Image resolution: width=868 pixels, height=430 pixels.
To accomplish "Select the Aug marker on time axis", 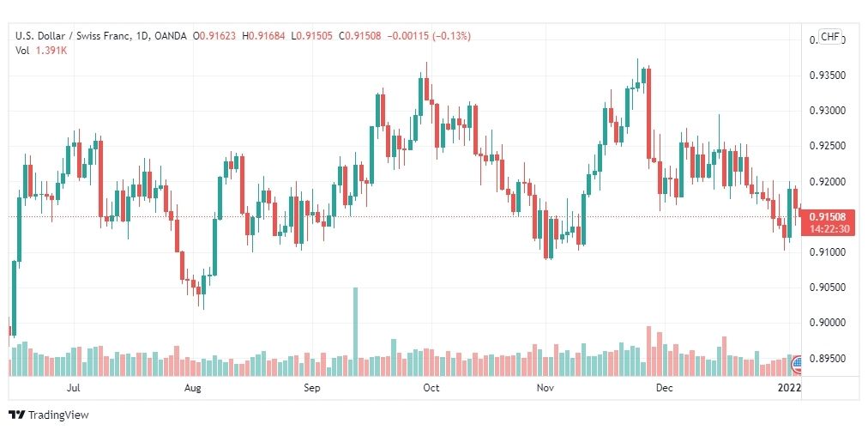I will pyautogui.click(x=192, y=388).
